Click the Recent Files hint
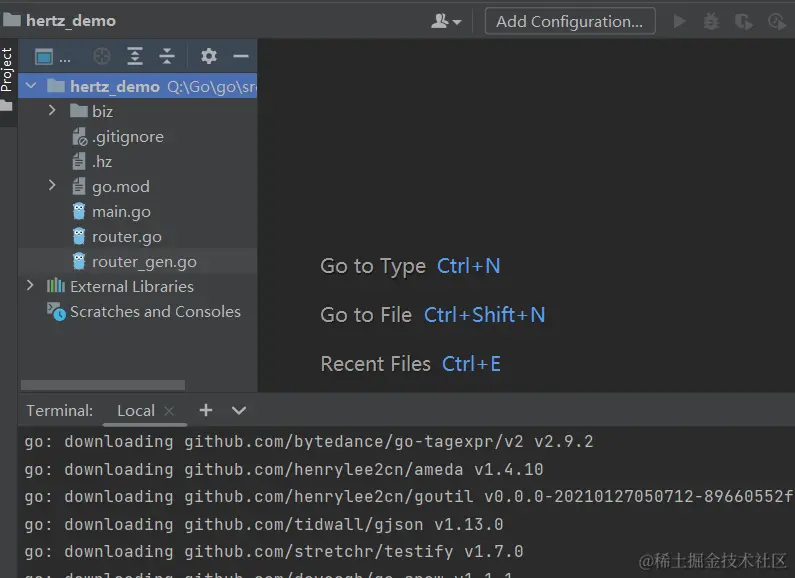This screenshot has height=578, width=795. click(x=411, y=364)
